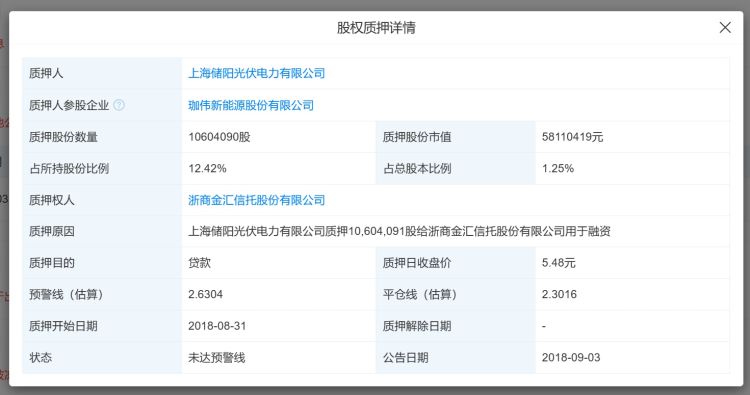The height and width of the screenshot is (395, 750).
Task: Click the 质押权人 label
Action: pos(52,200)
